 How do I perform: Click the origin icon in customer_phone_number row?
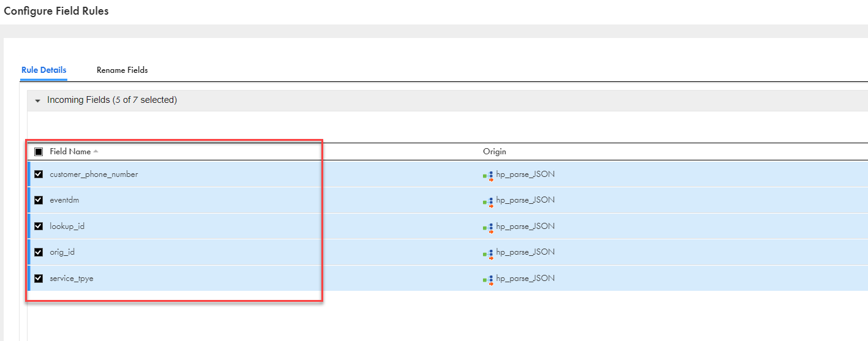[488, 176]
